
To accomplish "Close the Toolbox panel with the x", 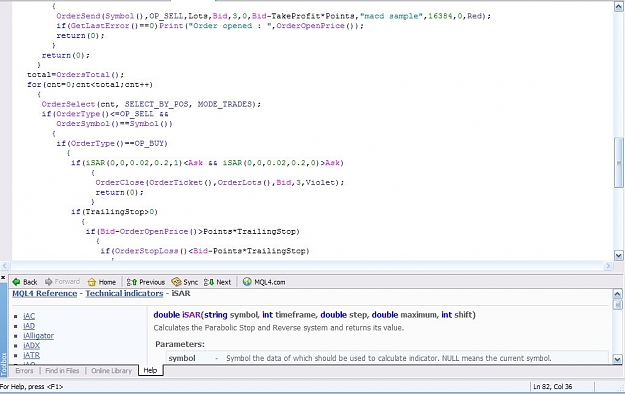I will point(3,277).
